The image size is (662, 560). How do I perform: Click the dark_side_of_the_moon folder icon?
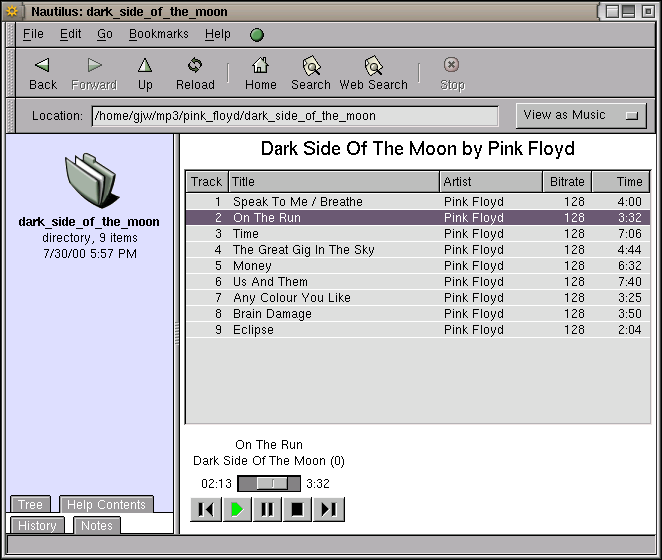(x=90, y=178)
